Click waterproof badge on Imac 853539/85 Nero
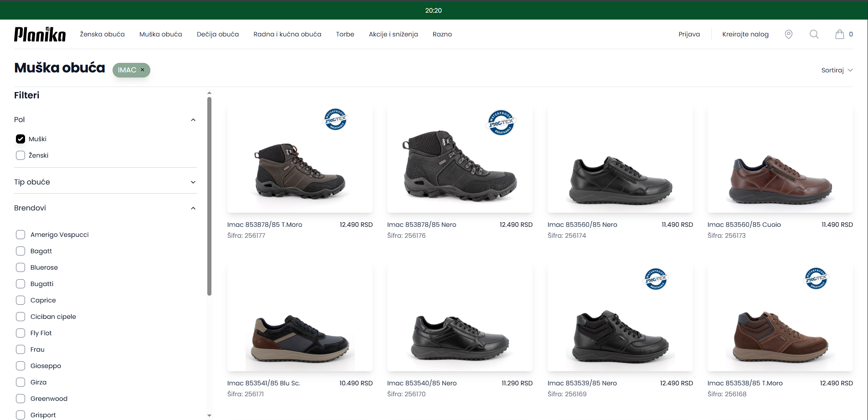The height and width of the screenshot is (420, 868). point(656,279)
